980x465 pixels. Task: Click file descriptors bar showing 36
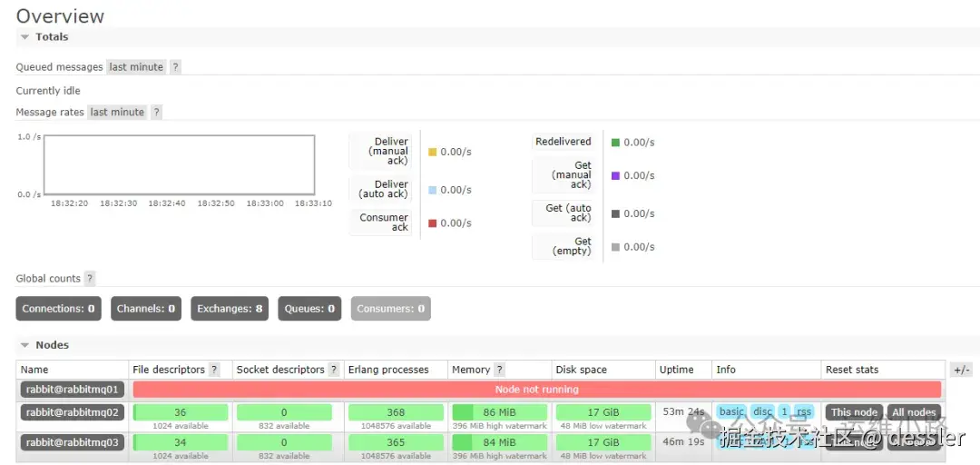click(x=181, y=412)
